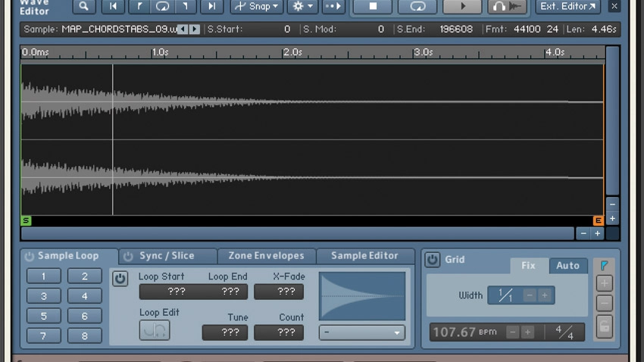Start playback with the play button
Screen dimensions: 644x362
462,6
